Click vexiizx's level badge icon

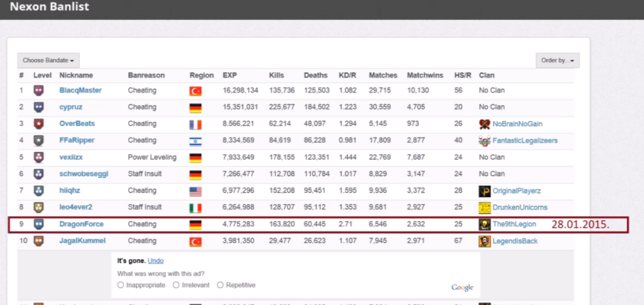coord(38,158)
